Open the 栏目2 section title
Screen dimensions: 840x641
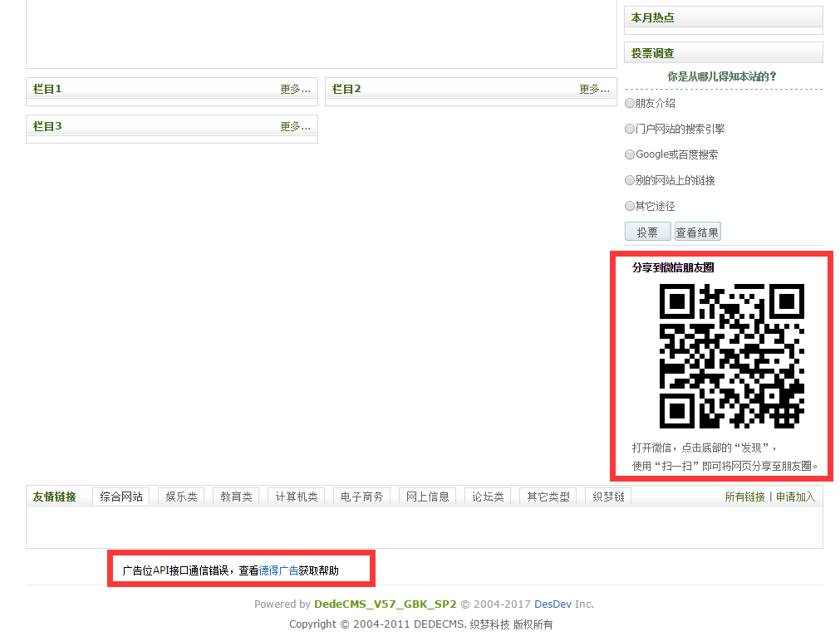(346, 89)
